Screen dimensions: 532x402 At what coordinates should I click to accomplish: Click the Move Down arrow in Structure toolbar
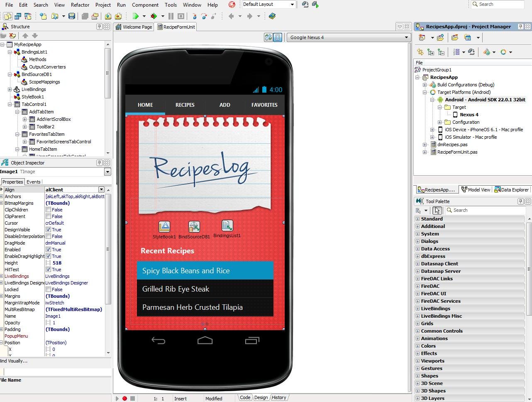point(35,36)
